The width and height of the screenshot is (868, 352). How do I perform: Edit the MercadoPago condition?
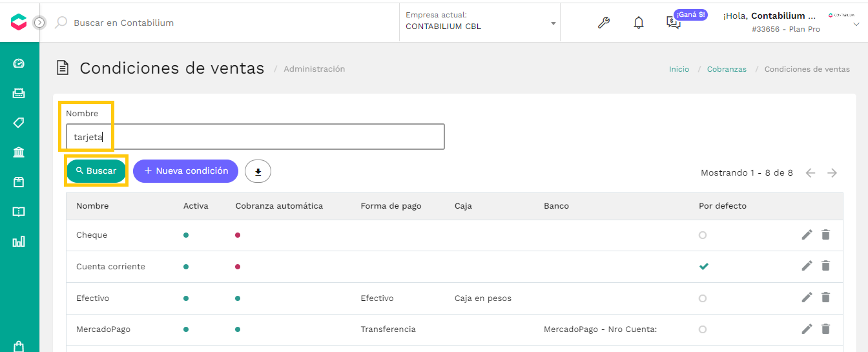(807, 329)
